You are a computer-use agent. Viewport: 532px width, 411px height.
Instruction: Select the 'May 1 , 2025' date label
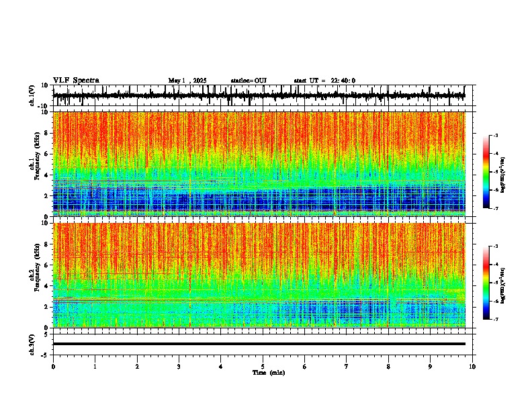[x=187, y=81]
